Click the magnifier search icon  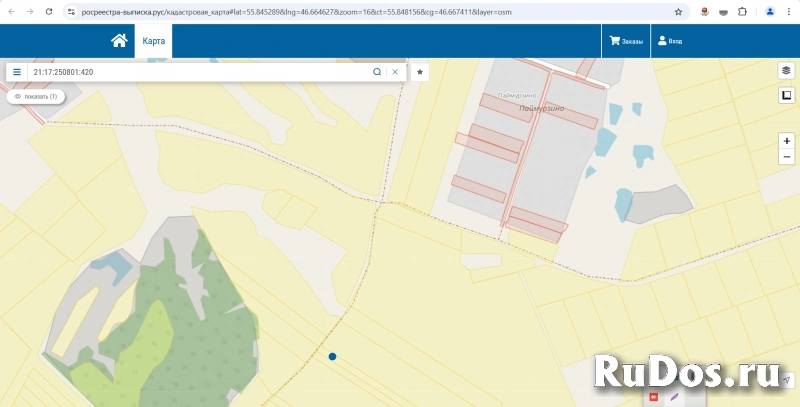tap(377, 72)
